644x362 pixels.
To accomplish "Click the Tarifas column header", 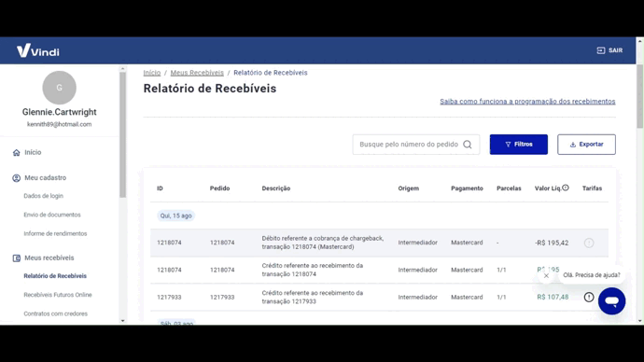I will 592,188.
